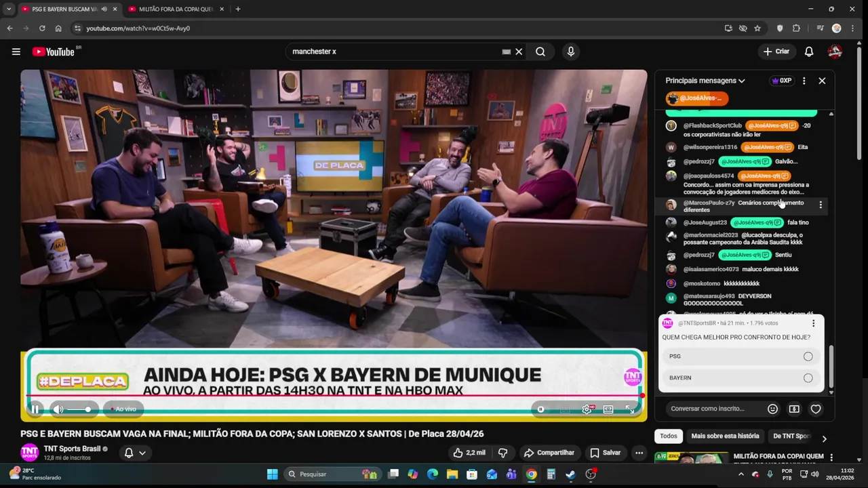Viewport: 868px width, 488px height.
Task: Show hidden system tray icons
Action: pyautogui.click(x=741, y=474)
